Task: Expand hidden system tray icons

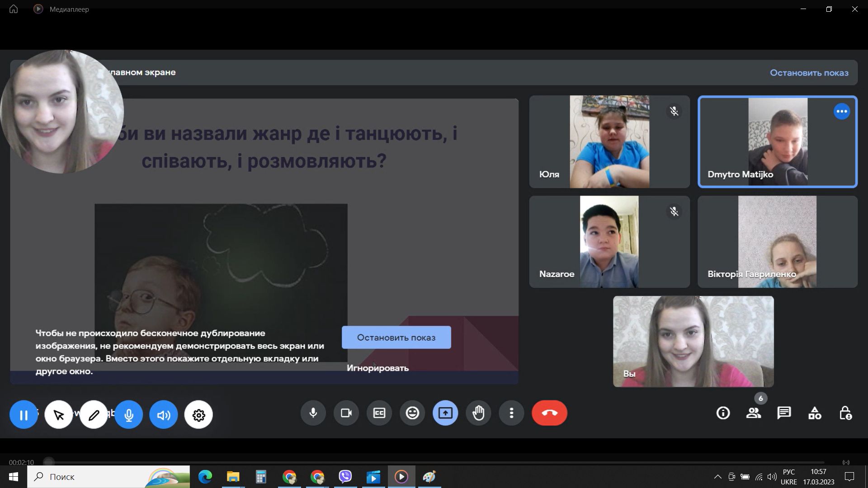Action: 717,477
